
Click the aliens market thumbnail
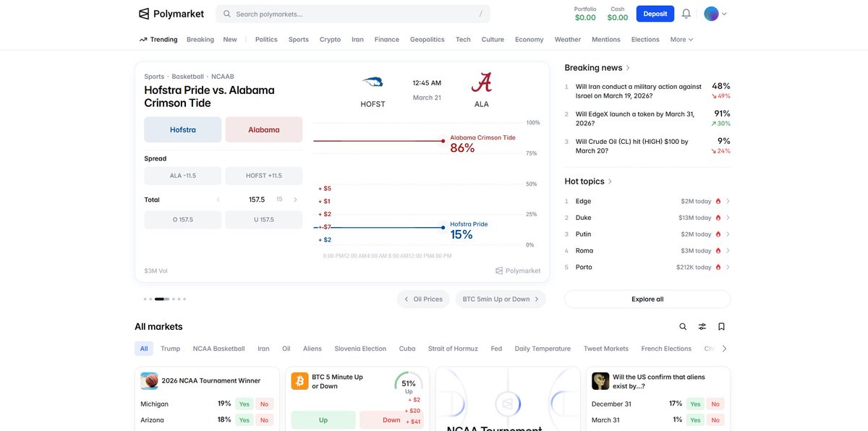point(600,381)
